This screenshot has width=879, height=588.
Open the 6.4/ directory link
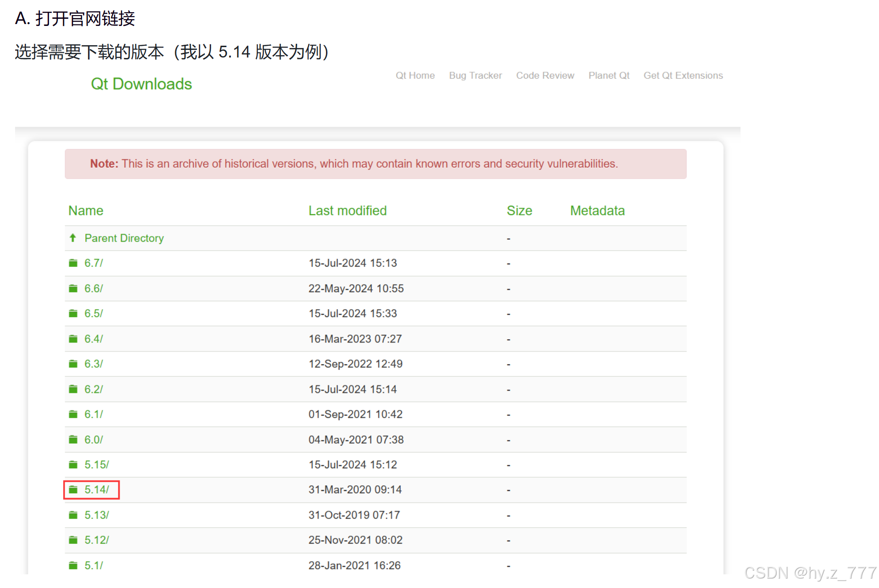94,339
